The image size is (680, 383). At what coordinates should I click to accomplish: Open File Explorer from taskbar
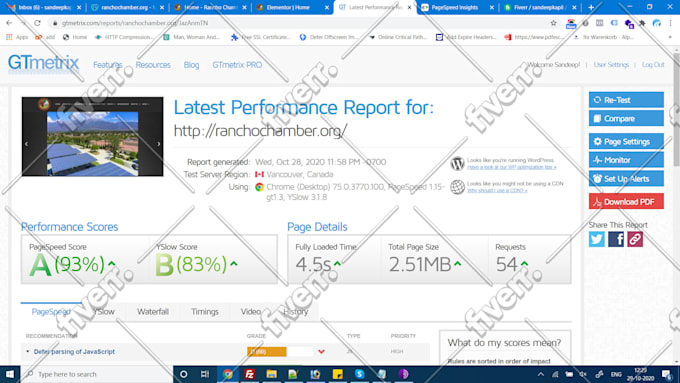coord(271,374)
